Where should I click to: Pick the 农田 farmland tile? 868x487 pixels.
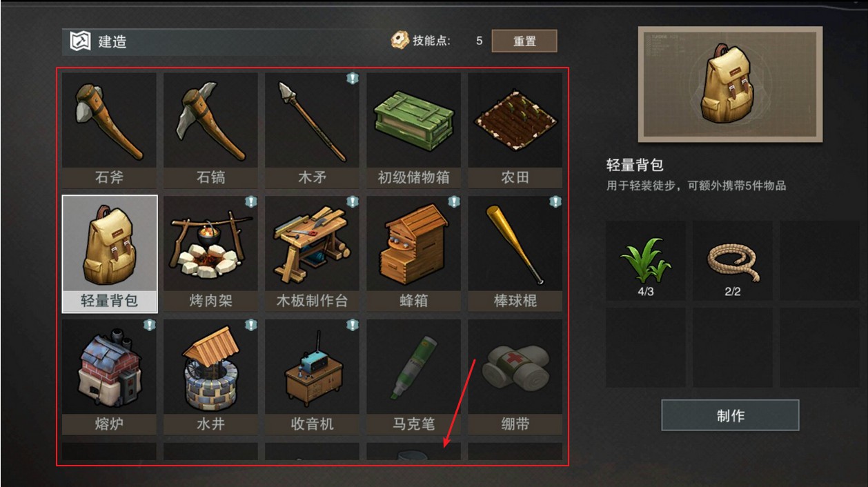point(515,130)
